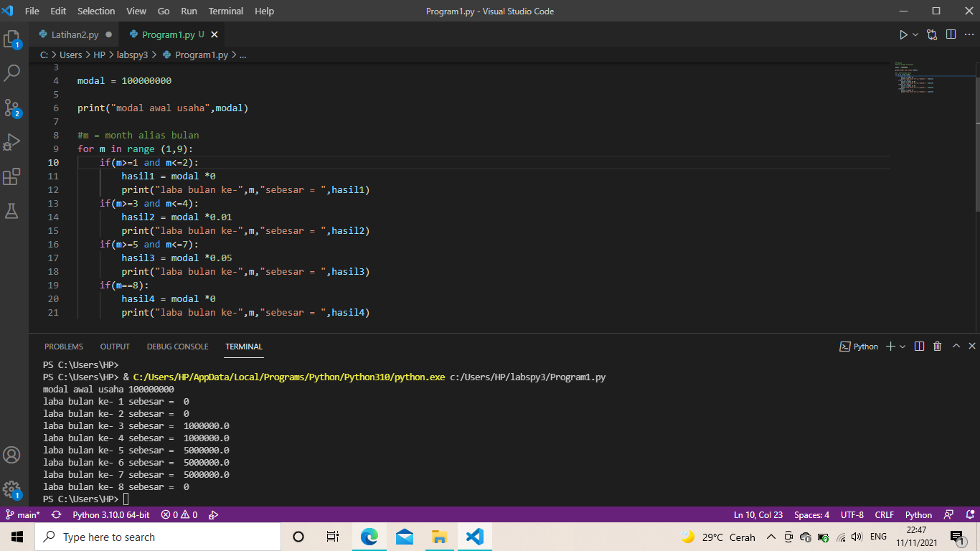Image resolution: width=980 pixels, height=551 pixels.
Task: Open the Python terminal shell entry
Action: (859, 347)
